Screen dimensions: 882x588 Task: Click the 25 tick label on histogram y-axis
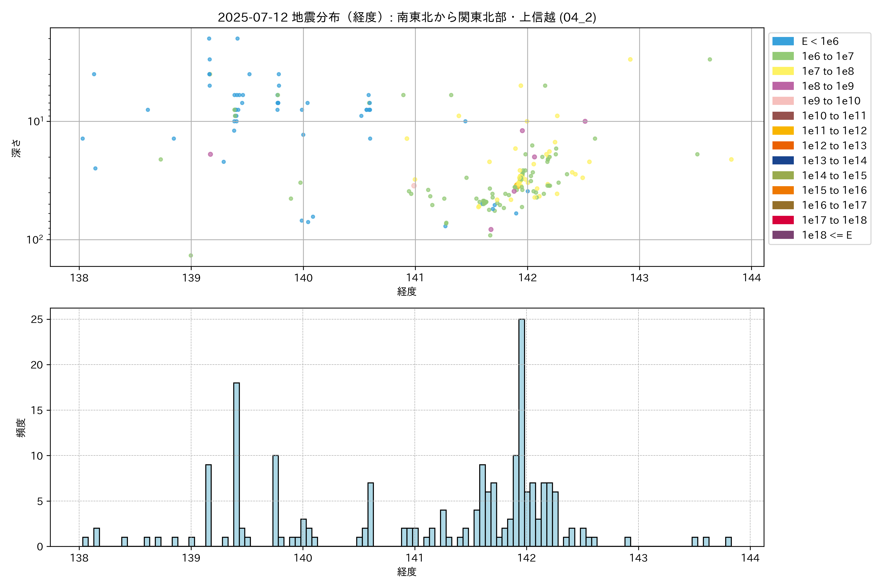37,319
